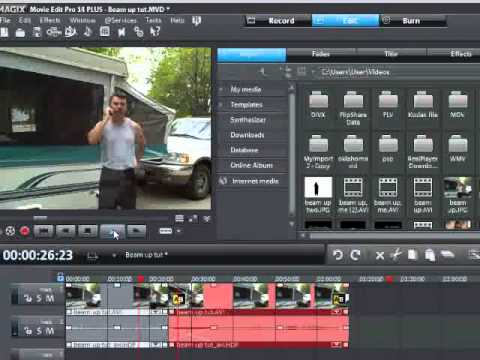Expand the Templates tree entry

click(x=221, y=105)
